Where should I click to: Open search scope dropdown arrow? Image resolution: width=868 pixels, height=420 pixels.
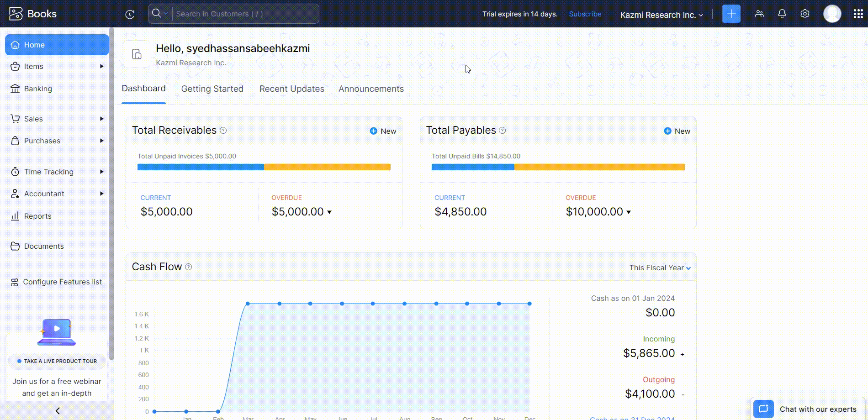166,14
